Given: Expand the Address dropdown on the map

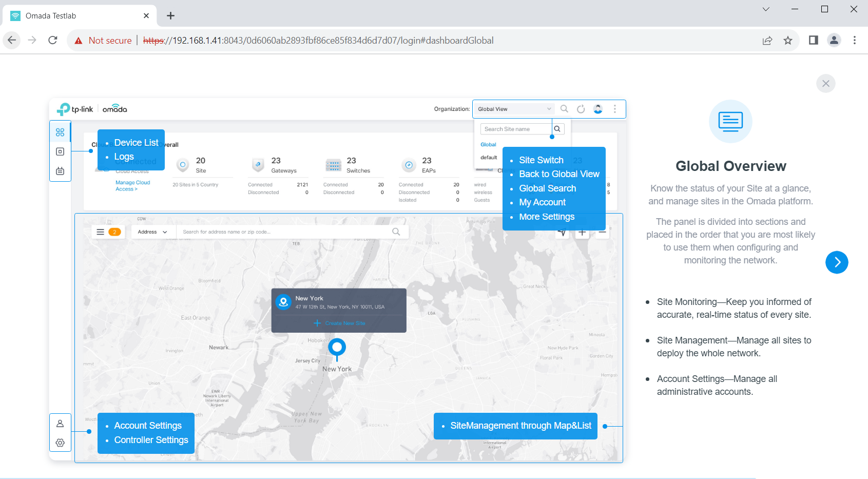Looking at the screenshot, I should (x=152, y=232).
